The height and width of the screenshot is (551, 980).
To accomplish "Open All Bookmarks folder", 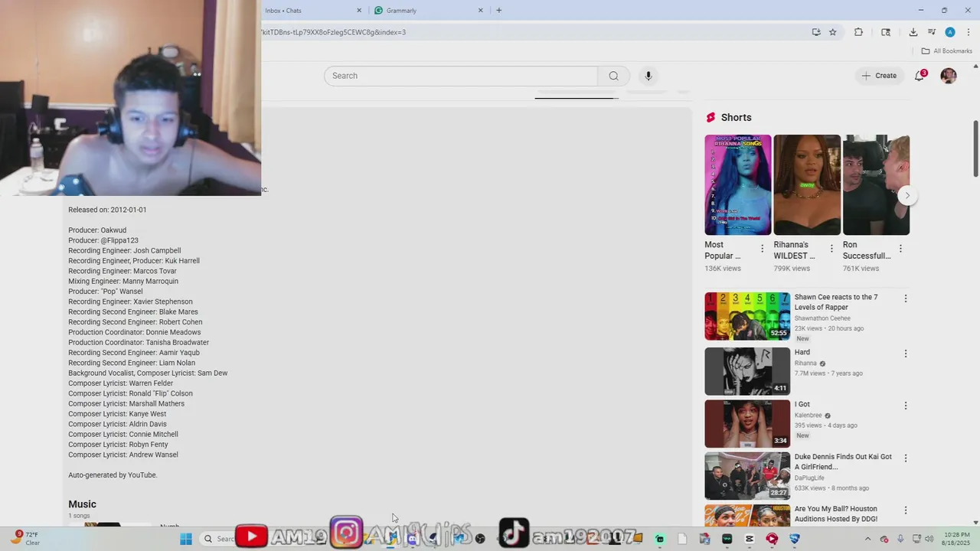I will click(x=946, y=51).
